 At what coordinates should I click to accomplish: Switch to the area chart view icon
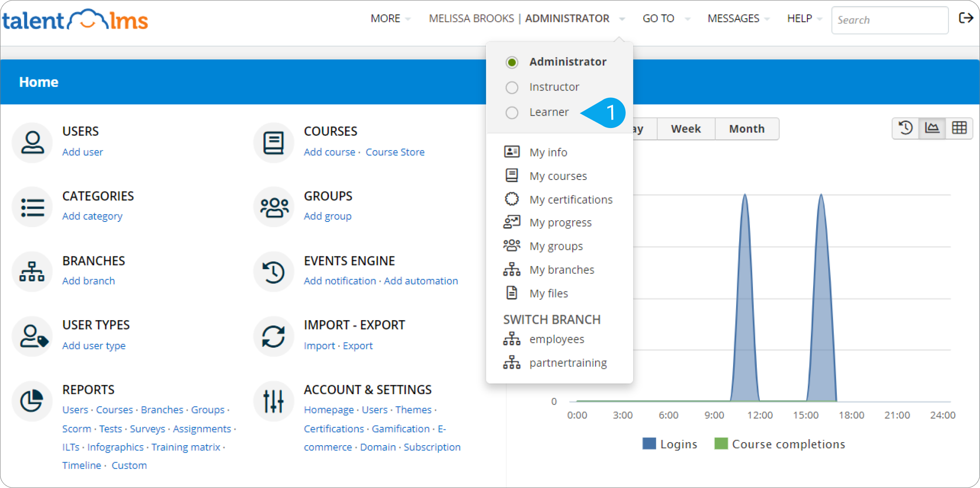[932, 128]
